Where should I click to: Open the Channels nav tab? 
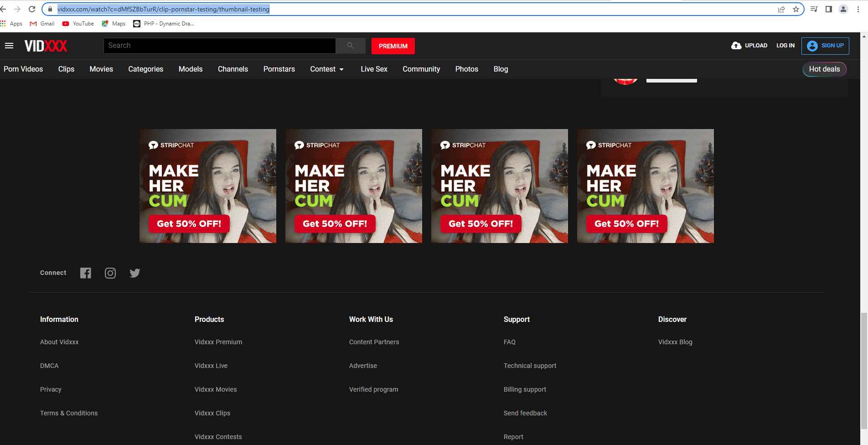tap(233, 69)
